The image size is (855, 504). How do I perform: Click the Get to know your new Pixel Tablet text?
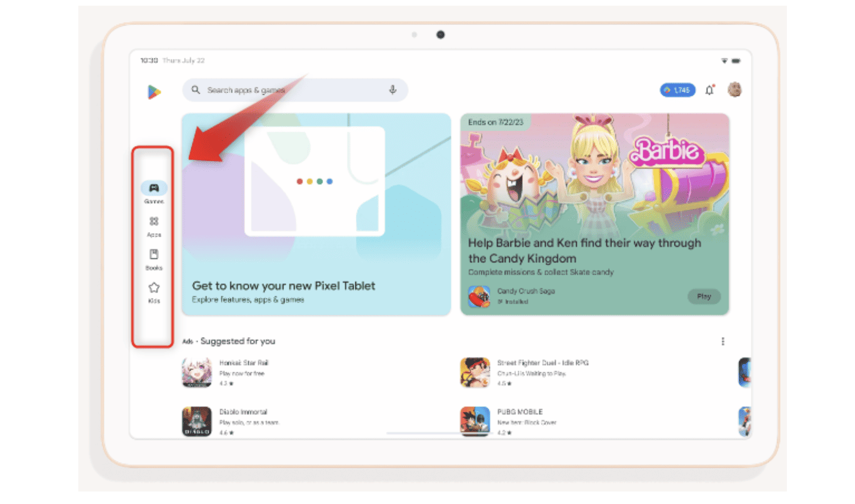click(283, 285)
